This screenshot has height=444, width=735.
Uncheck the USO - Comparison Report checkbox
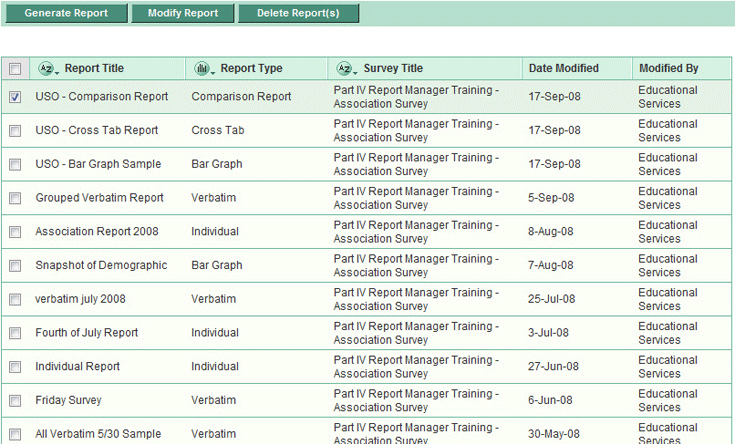pyautogui.click(x=15, y=97)
